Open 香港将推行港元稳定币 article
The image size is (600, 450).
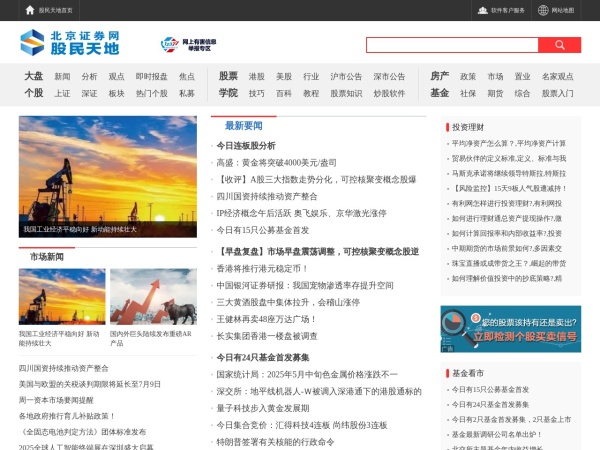click(x=262, y=268)
